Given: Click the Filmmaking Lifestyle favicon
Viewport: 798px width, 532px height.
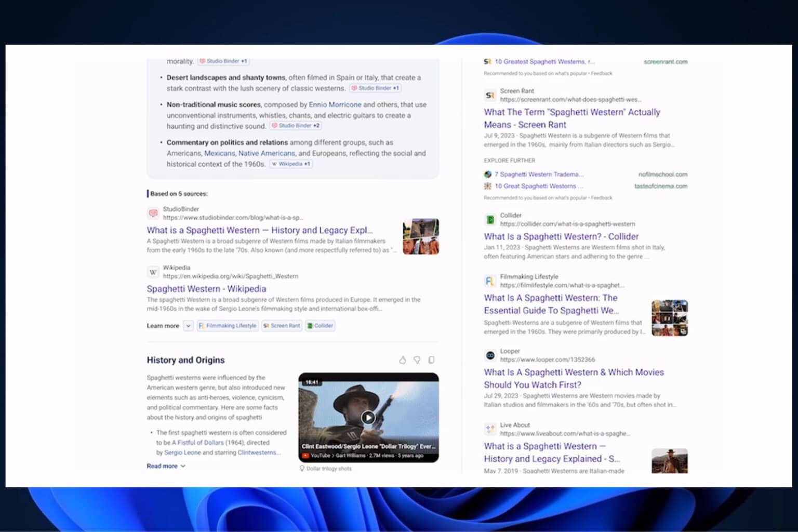Looking at the screenshot, I should tap(490, 281).
